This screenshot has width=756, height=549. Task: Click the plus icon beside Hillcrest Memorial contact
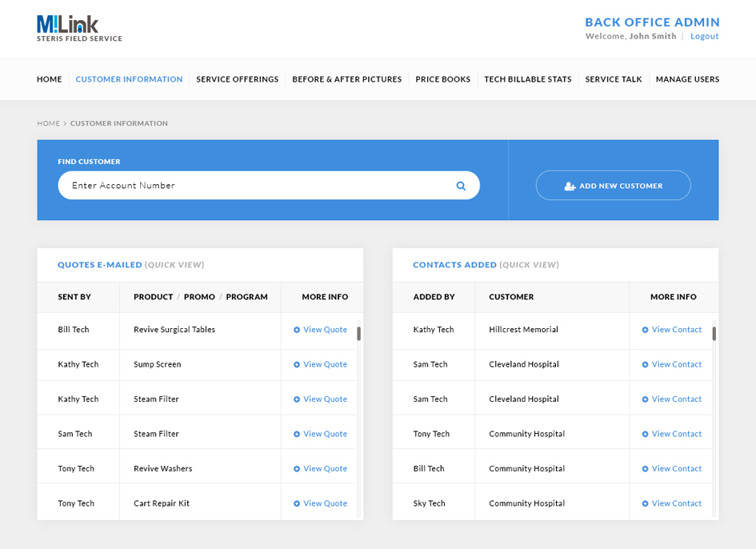click(x=647, y=329)
